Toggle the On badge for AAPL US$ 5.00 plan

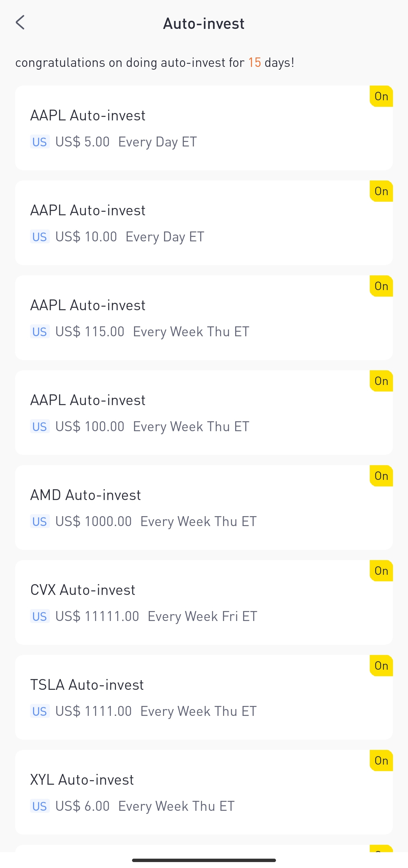tap(381, 96)
